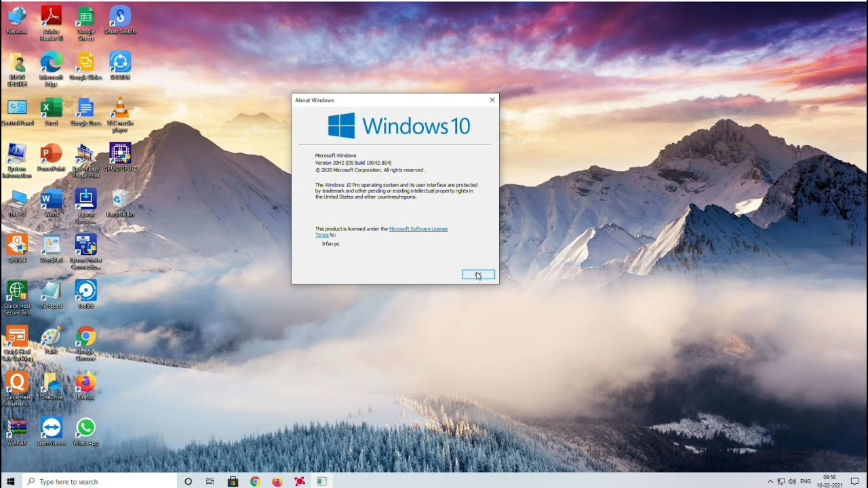Open Cortana from the taskbar
This screenshot has height=488, width=868.
(189, 481)
